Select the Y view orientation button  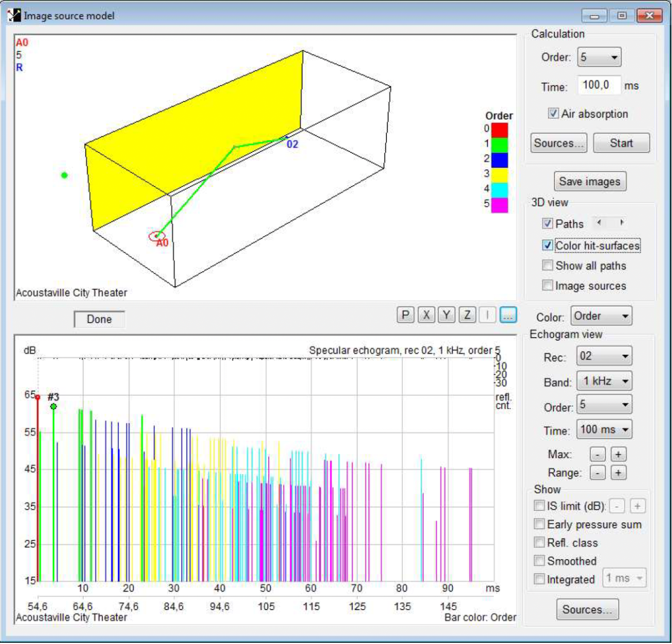click(446, 314)
